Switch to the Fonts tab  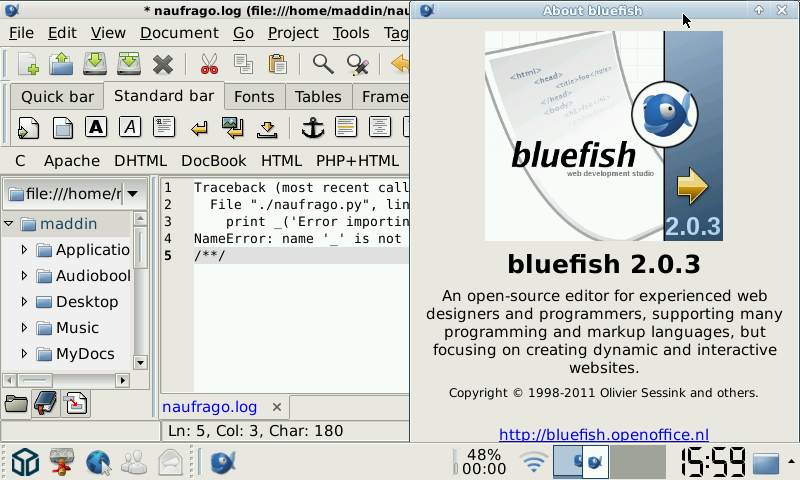[x=254, y=97]
